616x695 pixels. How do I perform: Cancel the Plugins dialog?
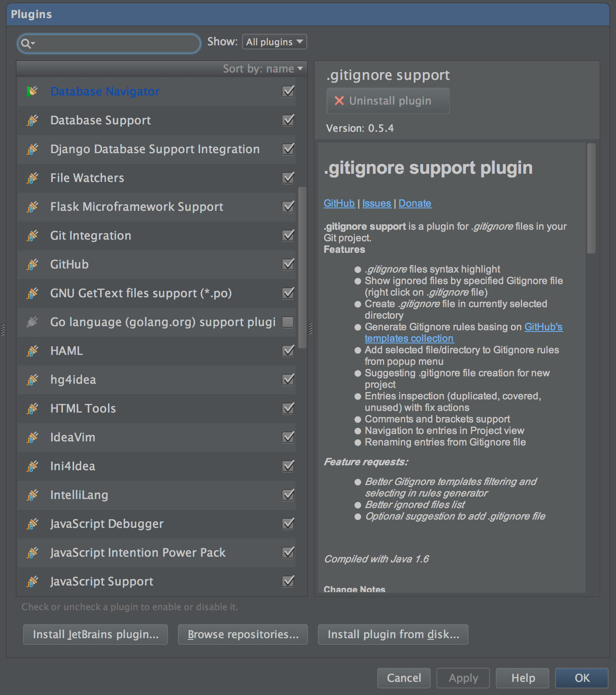tap(404, 678)
